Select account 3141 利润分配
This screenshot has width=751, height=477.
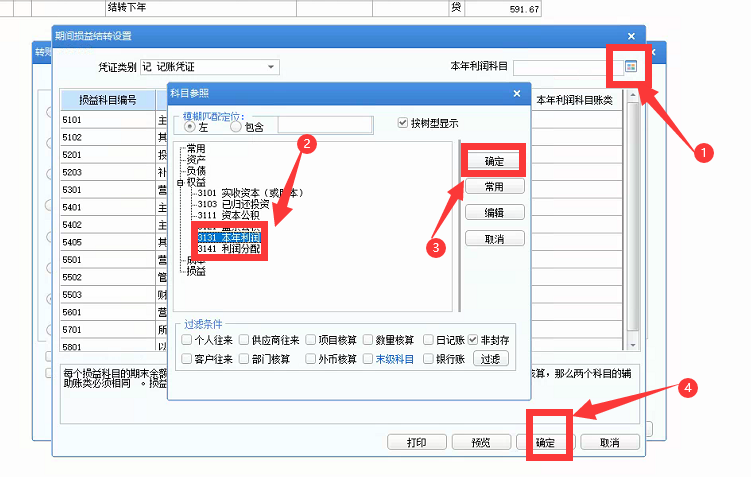229,249
